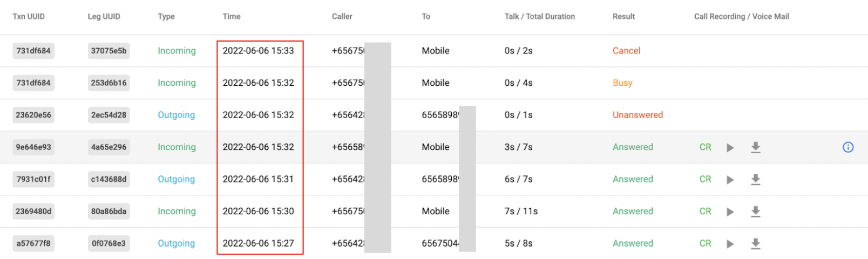This screenshot has width=868, height=259.
Task: Play recording for call 2369480d
Action: 730,212
